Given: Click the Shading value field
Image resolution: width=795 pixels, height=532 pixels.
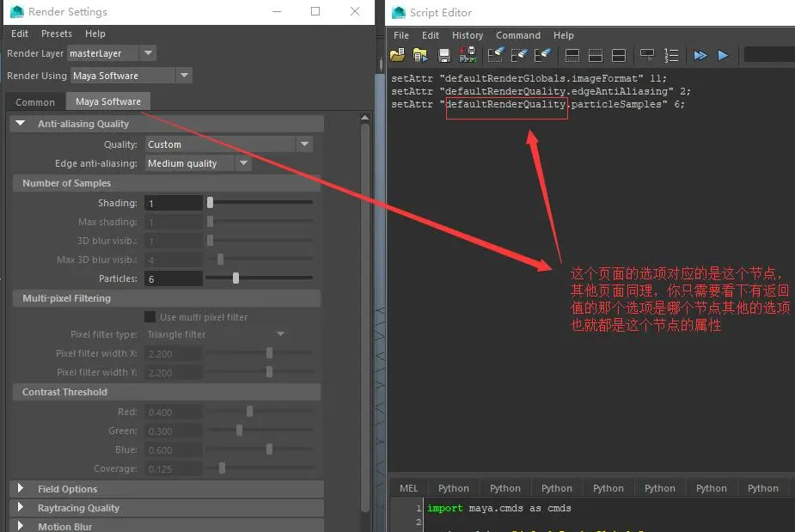Looking at the screenshot, I should pyautogui.click(x=174, y=203).
